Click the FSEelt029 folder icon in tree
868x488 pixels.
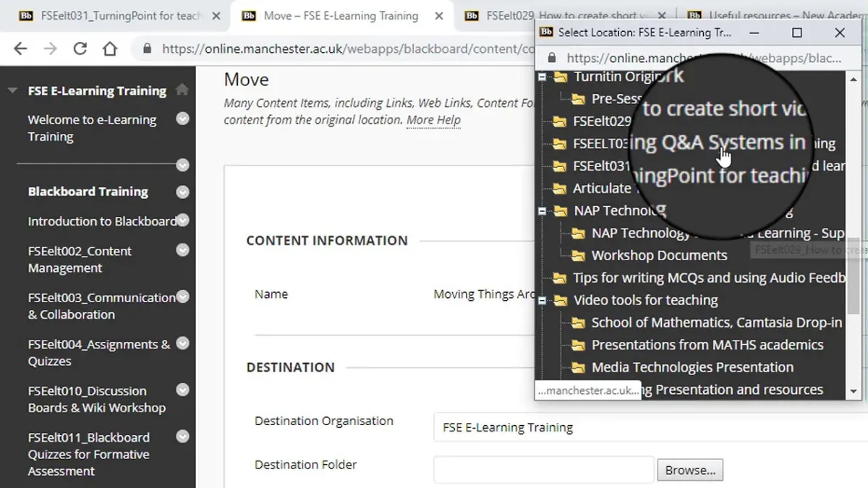click(559, 121)
